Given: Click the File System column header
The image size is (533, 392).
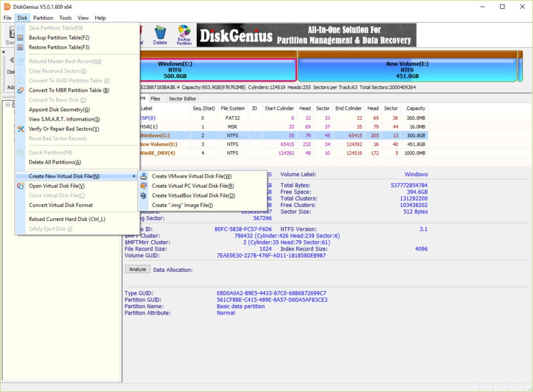Looking at the screenshot, I should [x=233, y=108].
